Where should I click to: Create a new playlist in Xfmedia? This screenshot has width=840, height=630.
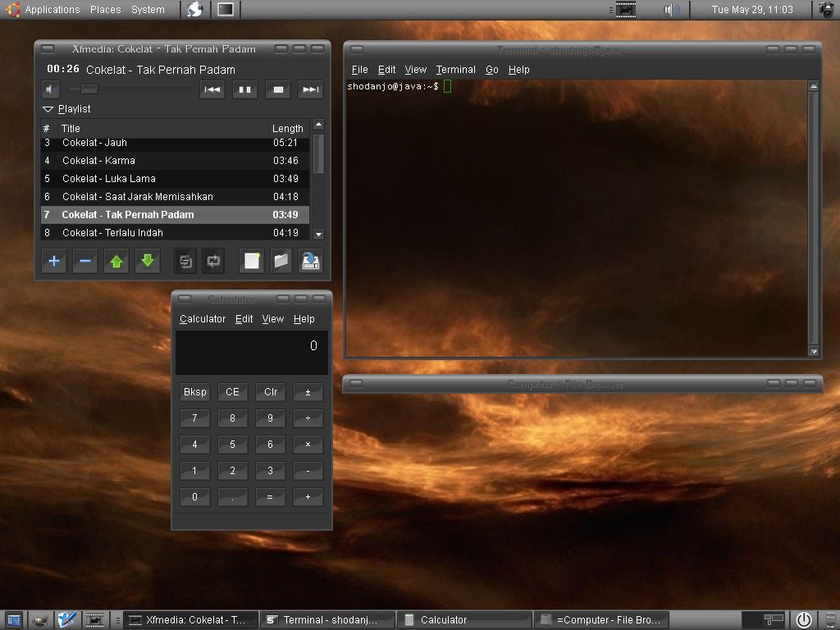pyautogui.click(x=251, y=261)
